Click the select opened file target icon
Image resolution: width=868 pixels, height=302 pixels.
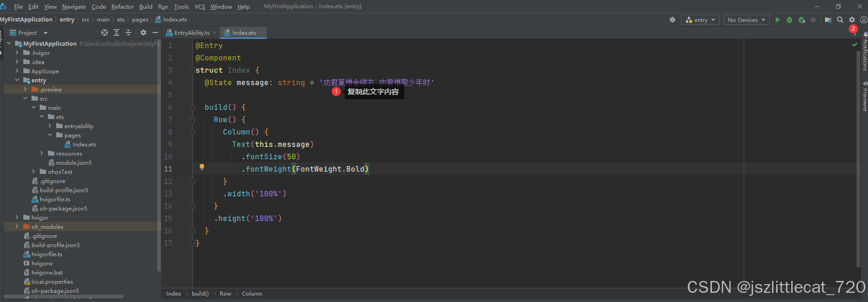pos(105,32)
